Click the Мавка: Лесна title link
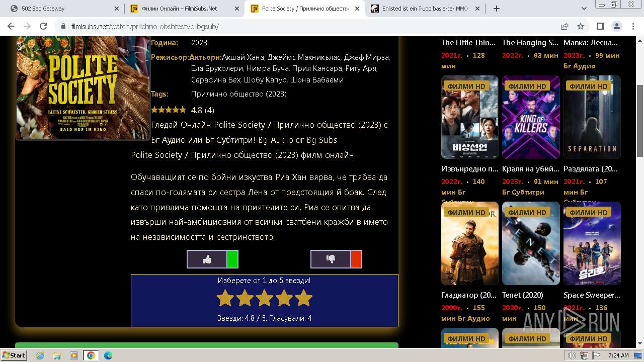644x362 pixels. coord(591,43)
